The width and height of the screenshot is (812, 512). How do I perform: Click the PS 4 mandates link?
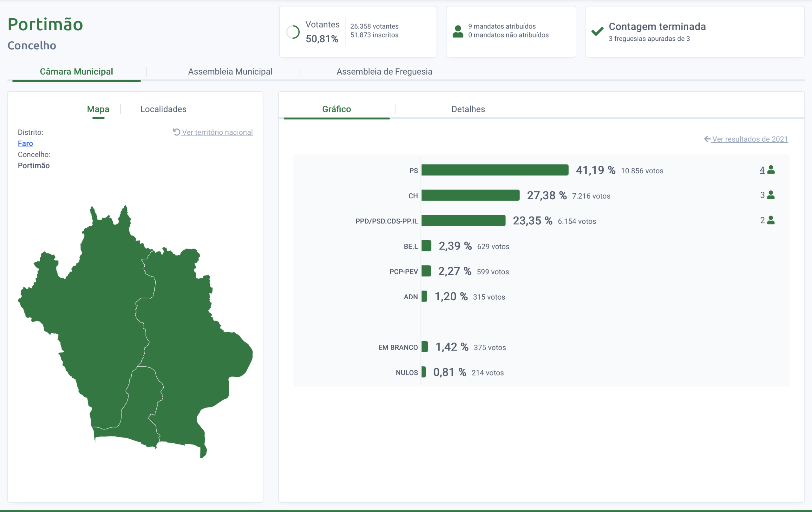[x=762, y=170]
